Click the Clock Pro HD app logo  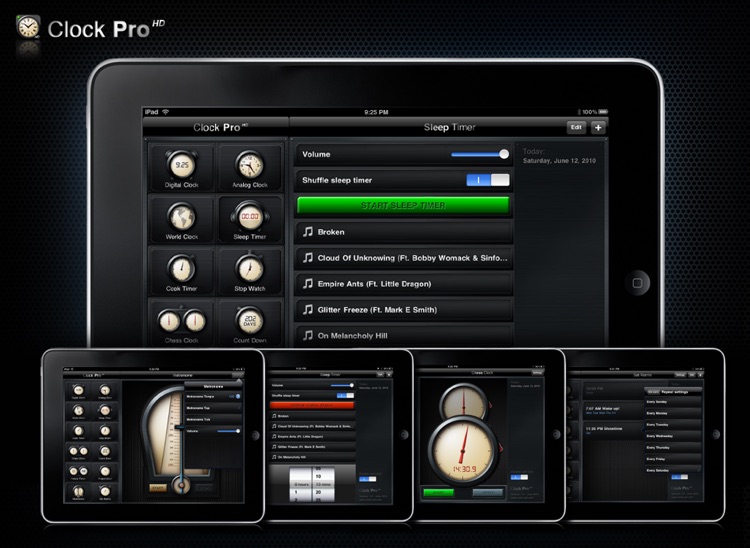28,27
